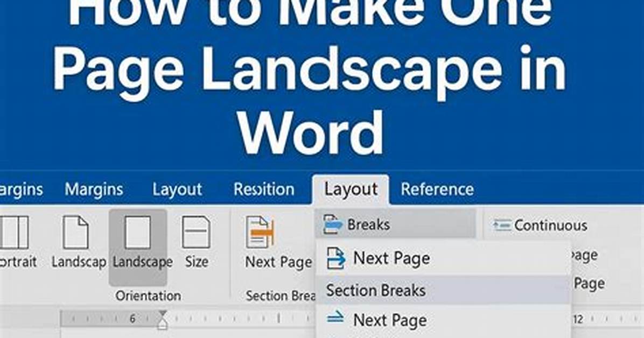The image size is (644, 338).
Task: Click the Landscap folded-corner page icon
Action: [x=75, y=233]
